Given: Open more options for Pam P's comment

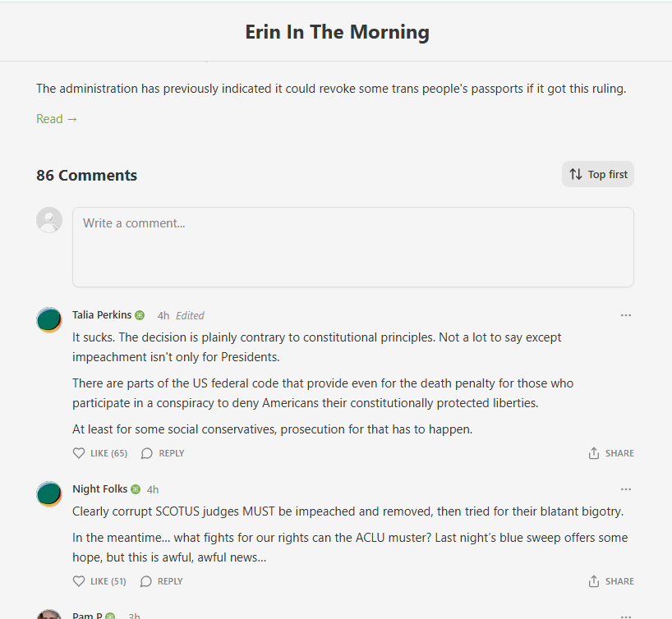Looking at the screenshot, I should pos(626,616).
